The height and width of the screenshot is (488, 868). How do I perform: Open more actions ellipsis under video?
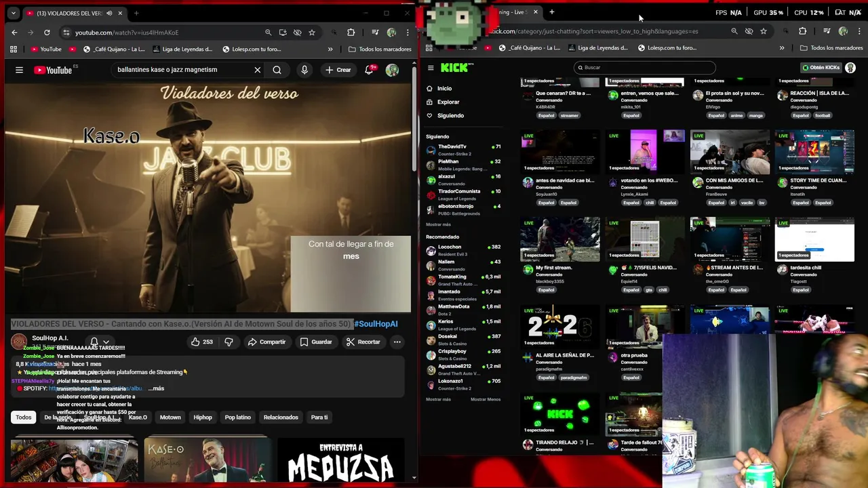(x=397, y=342)
